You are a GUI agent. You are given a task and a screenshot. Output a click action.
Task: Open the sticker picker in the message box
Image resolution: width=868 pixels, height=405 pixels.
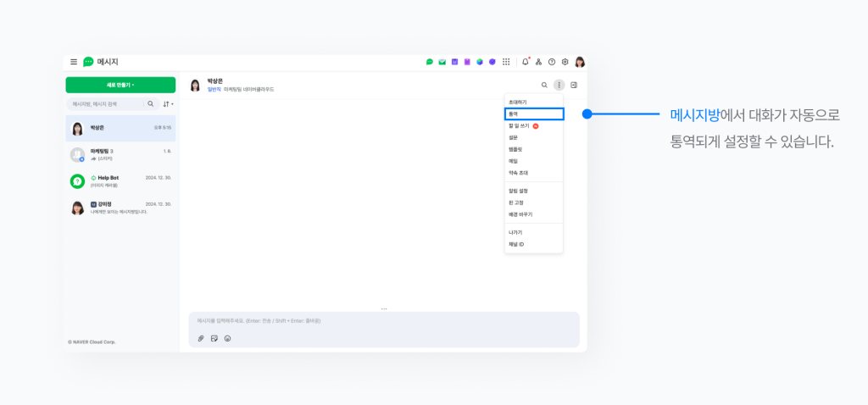click(x=214, y=338)
